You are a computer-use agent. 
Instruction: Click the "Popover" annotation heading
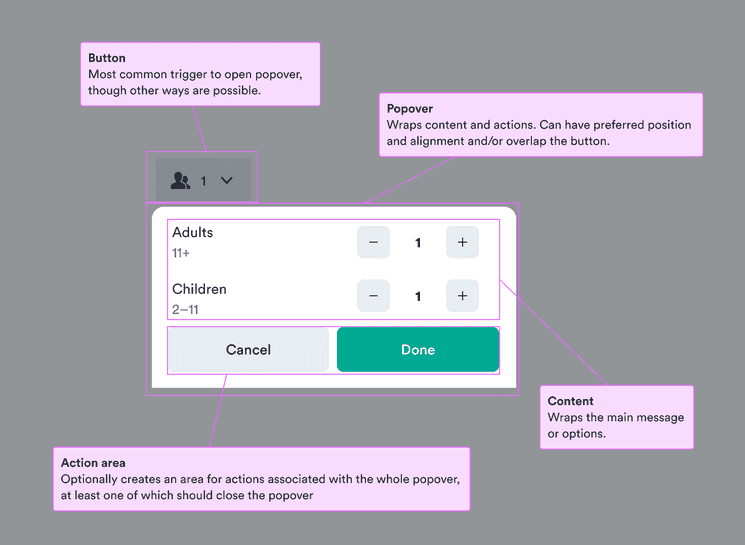(409, 109)
